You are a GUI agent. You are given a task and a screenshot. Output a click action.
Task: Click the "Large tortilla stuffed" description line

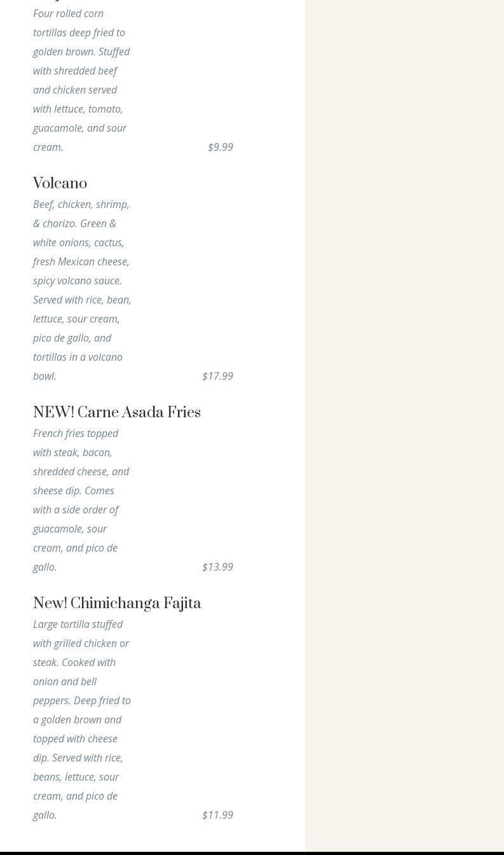(x=78, y=624)
